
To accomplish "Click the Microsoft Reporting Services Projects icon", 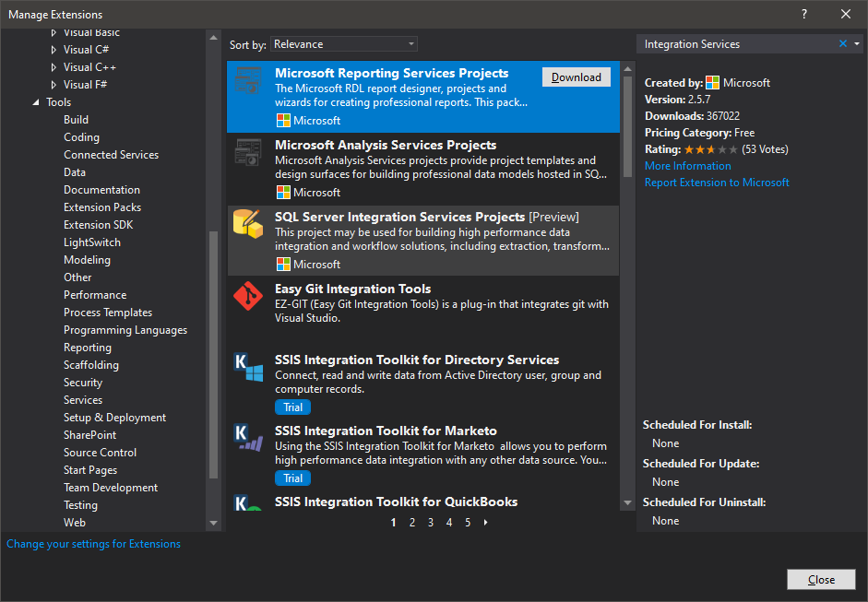I will (x=248, y=81).
